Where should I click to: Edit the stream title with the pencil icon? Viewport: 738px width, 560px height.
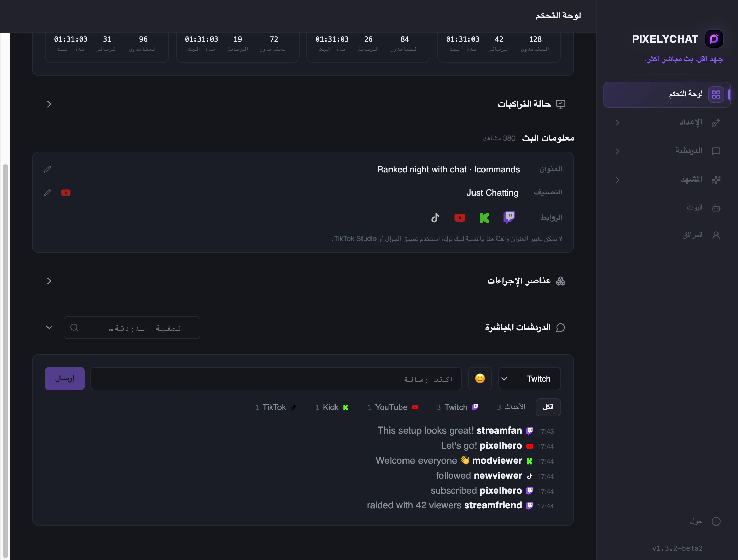47,169
